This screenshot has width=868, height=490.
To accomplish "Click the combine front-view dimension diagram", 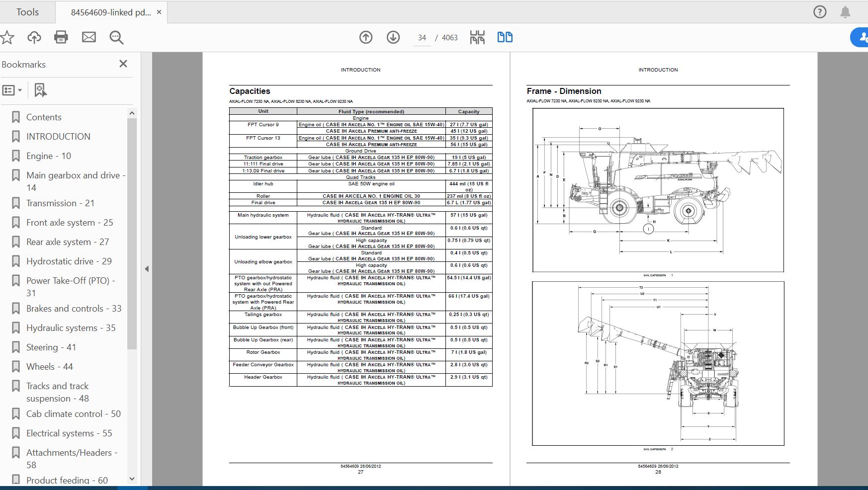I will pos(658,363).
